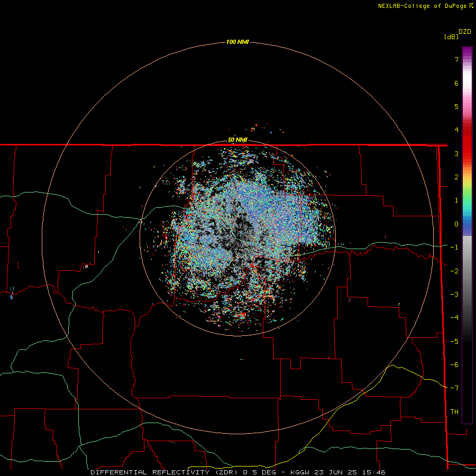This screenshot has width=476, height=476.
Task: Click the 2 value on color scale
Action: point(456,177)
